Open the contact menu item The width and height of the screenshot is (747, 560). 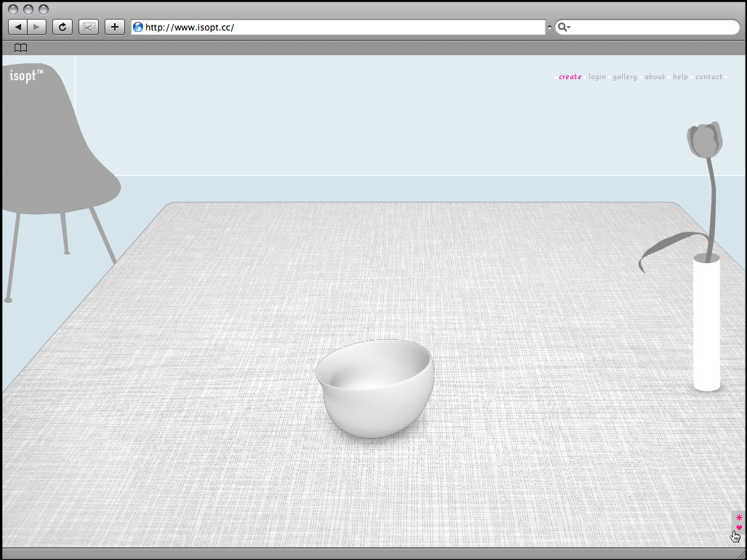(709, 77)
